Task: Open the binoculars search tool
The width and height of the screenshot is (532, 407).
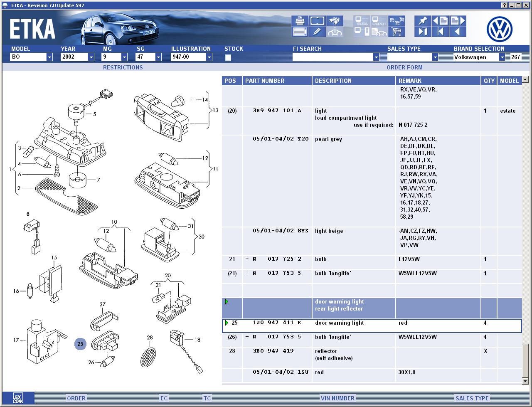Action: coord(335,21)
